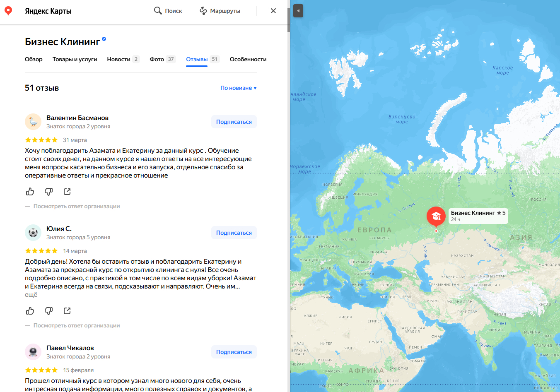Dislike Юлия С.'s review
The image size is (560, 392).
[x=48, y=311]
